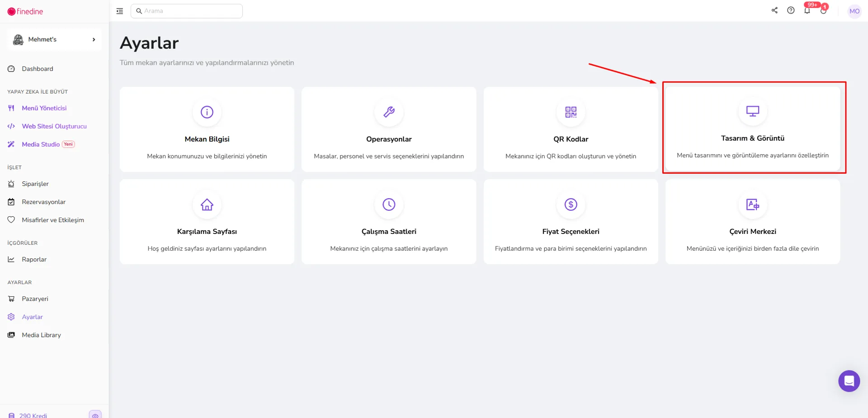The height and width of the screenshot is (418, 868).
Task: Go to Rezervasyonlar in the sidebar
Action: pyautogui.click(x=43, y=202)
